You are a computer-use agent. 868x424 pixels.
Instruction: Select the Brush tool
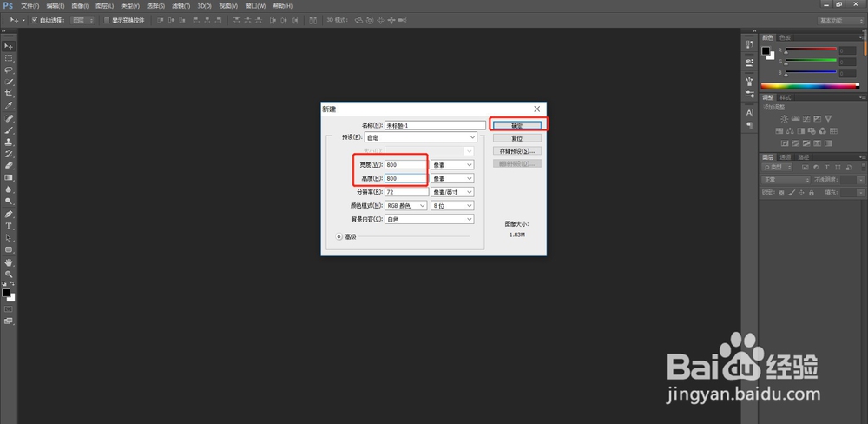9,131
